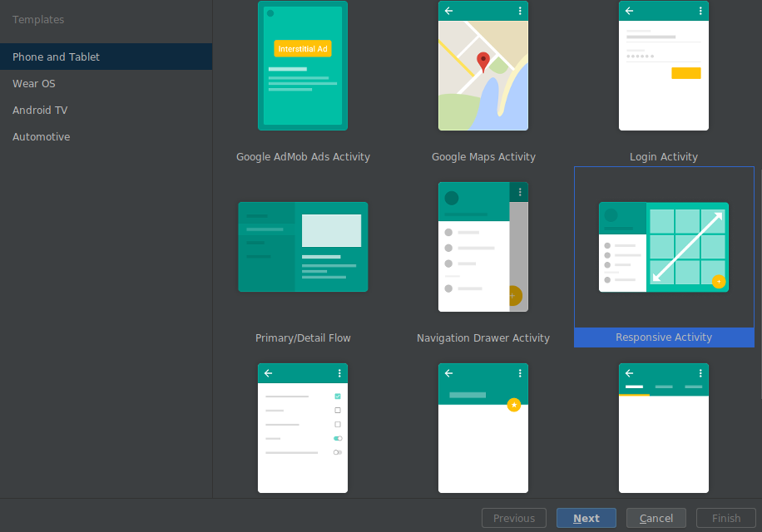762x532 pixels.
Task: Select the Google Maps Activity template
Action: point(483,66)
